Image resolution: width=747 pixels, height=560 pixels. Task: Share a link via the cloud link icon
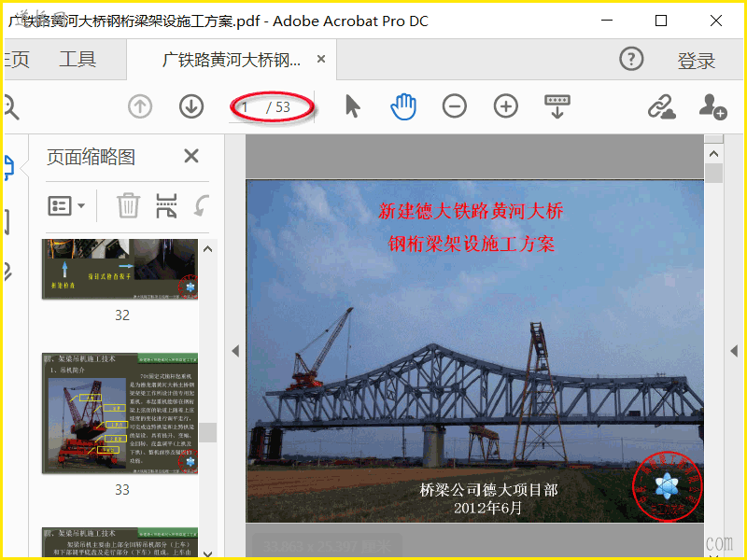coord(662,106)
